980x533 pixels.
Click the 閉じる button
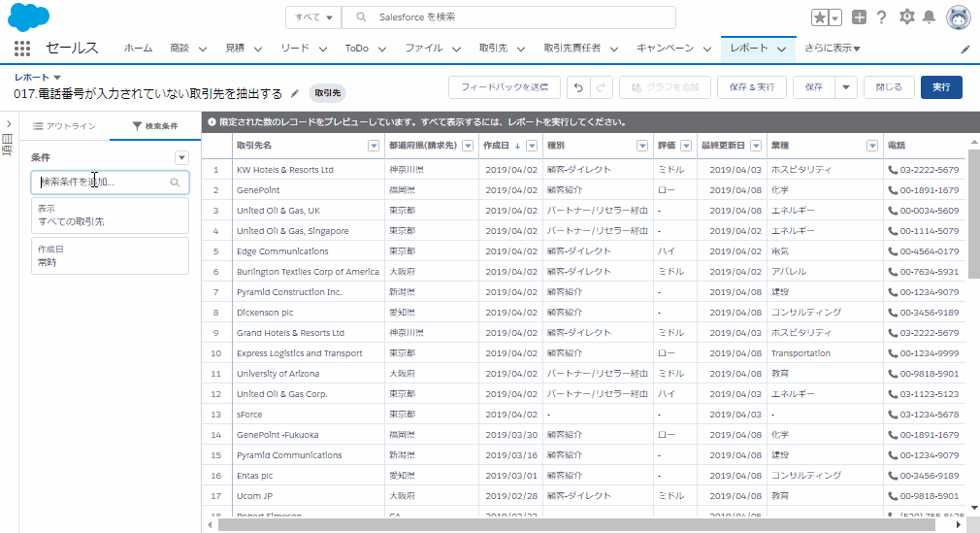[x=889, y=87]
